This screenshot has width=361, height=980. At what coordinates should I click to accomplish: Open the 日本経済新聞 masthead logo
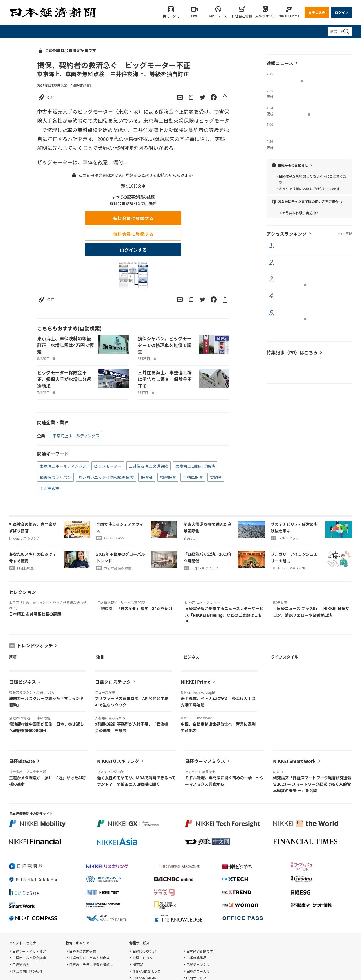coord(53,12)
